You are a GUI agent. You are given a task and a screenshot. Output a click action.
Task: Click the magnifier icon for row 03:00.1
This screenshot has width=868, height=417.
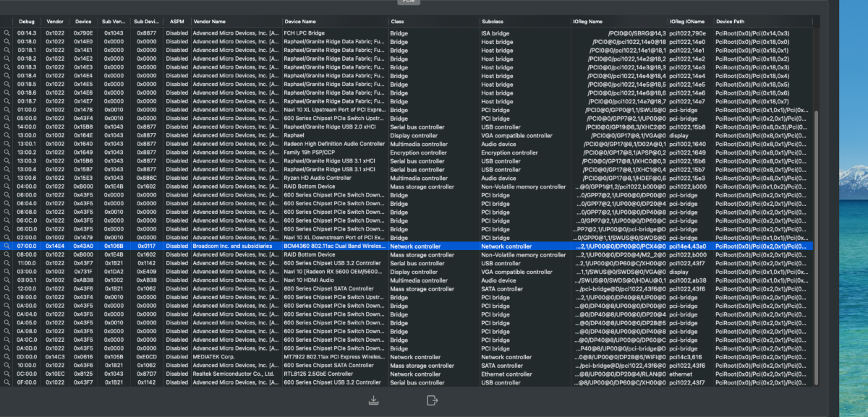(7, 280)
